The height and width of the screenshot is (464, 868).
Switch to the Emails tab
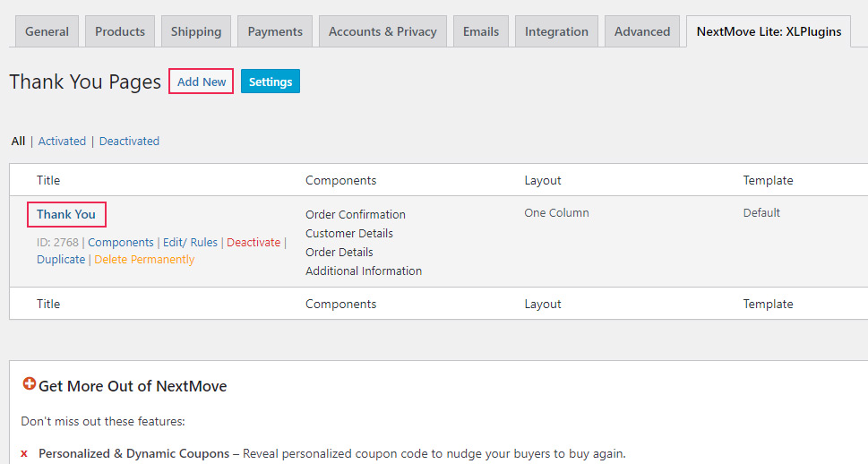pyautogui.click(x=481, y=31)
